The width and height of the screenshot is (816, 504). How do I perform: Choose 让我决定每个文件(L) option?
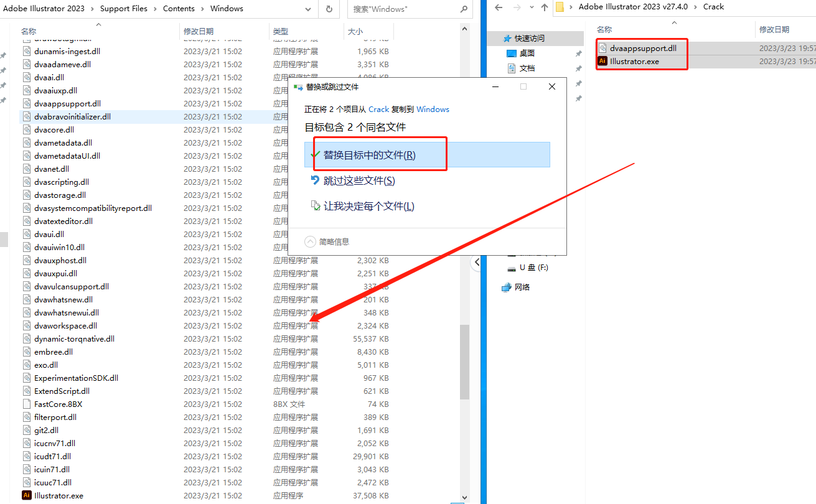pyautogui.click(x=427, y=206)
